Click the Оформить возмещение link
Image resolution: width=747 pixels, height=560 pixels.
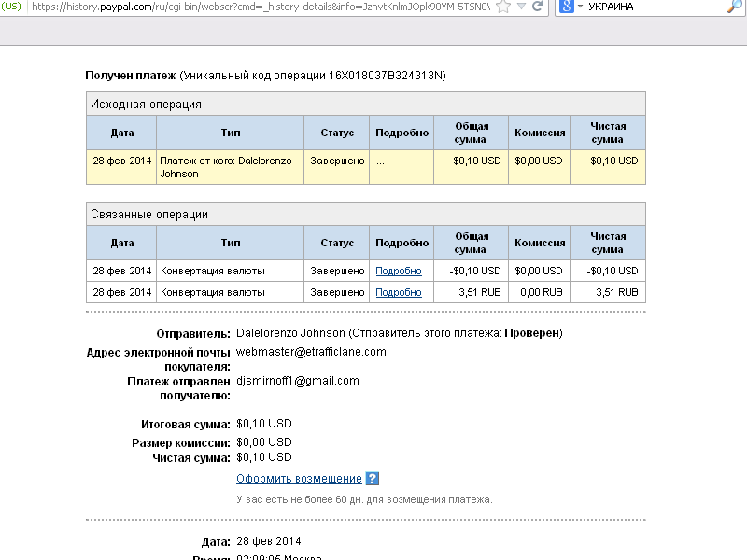click(299, 479)
